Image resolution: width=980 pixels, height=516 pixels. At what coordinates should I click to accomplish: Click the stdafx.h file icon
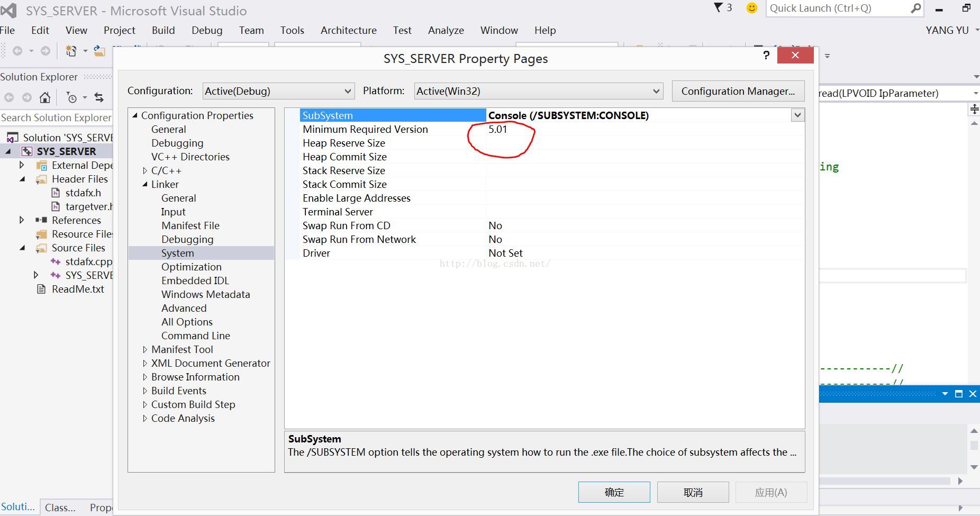click(x=56, y=193)
